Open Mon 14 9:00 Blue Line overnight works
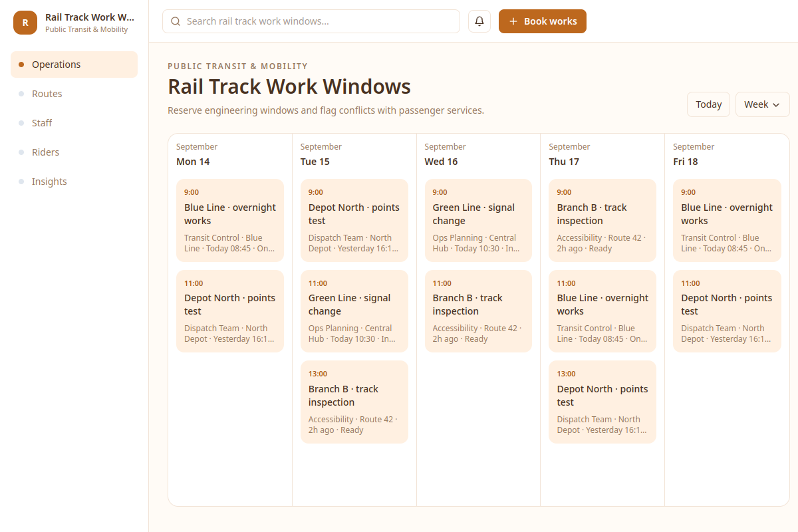798x532 pixels. (x=230, y=220)
